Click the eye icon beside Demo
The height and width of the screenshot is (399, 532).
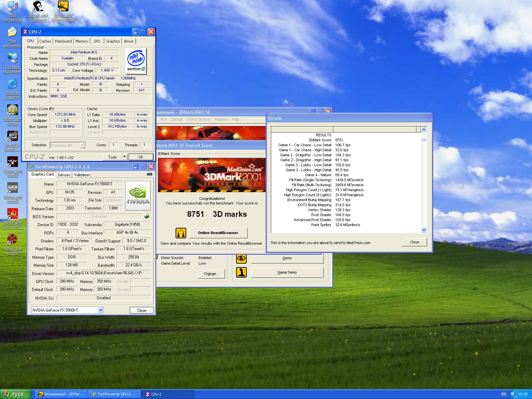pos(241,258)
